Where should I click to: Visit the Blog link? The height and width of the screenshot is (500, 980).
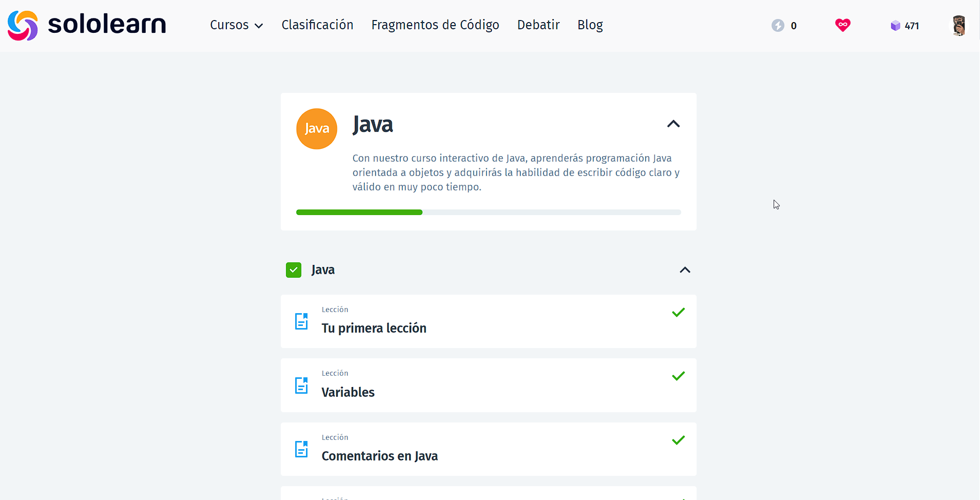[590, 25]
